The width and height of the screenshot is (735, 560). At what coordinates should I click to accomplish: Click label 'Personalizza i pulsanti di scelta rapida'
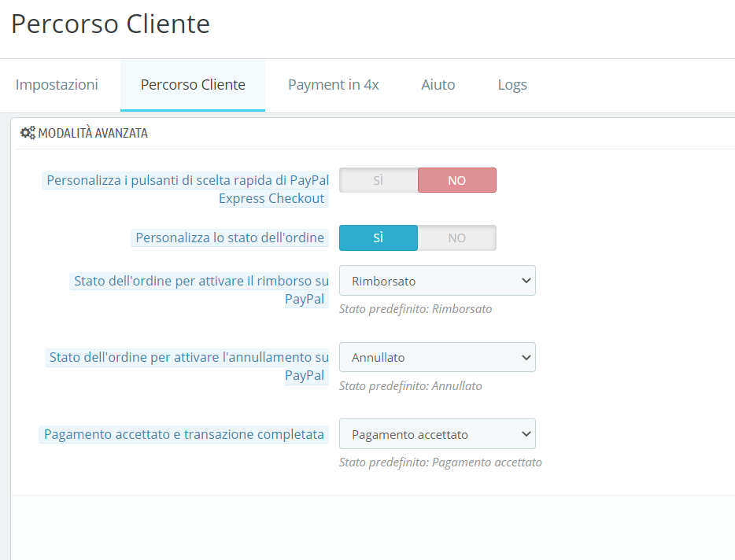pos(186,190)
